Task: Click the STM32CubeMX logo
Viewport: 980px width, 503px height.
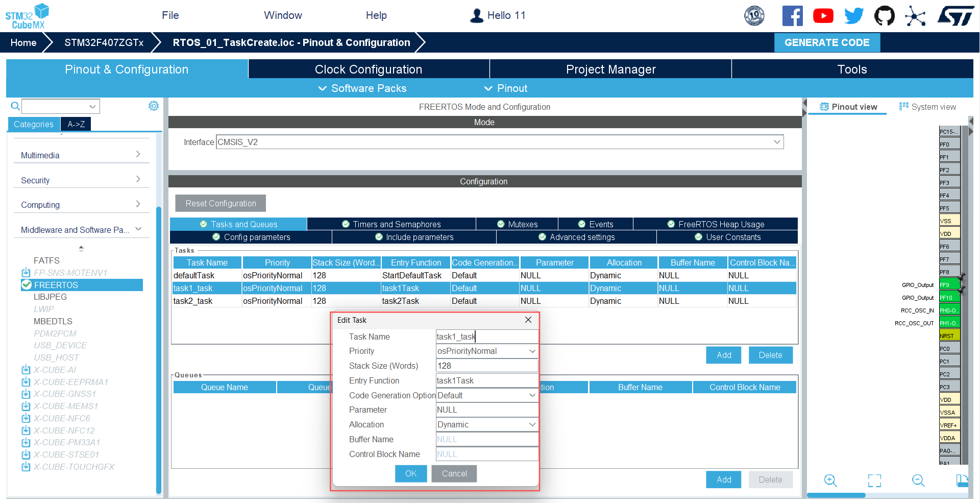Action: pyautogui.click(x=27, y=16)
